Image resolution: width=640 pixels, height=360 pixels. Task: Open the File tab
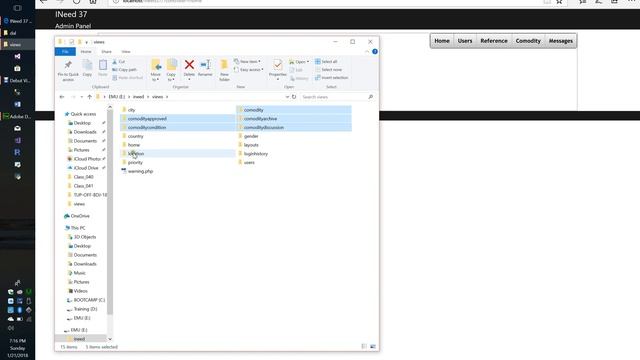click(65, 51)
